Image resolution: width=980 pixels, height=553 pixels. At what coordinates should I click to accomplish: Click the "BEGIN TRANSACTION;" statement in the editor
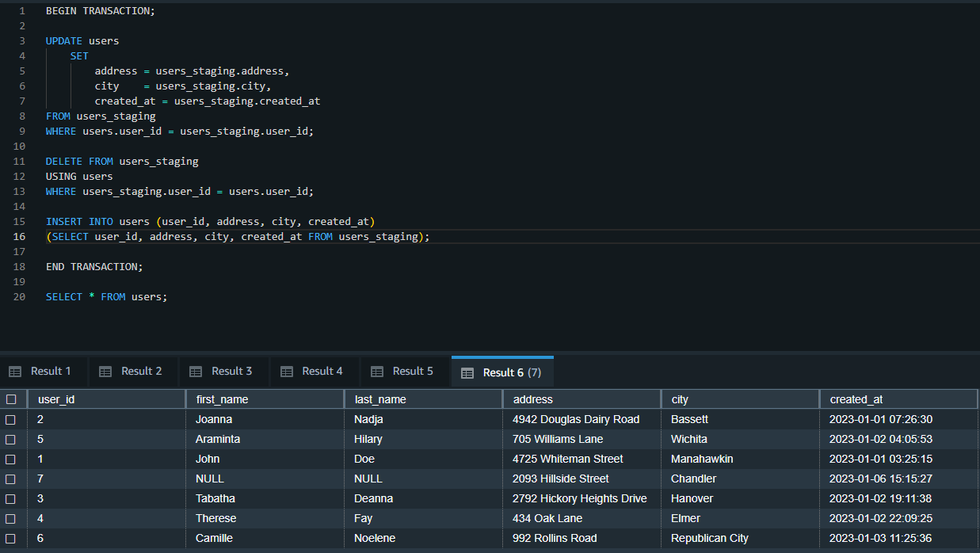[x=101, y=11]
